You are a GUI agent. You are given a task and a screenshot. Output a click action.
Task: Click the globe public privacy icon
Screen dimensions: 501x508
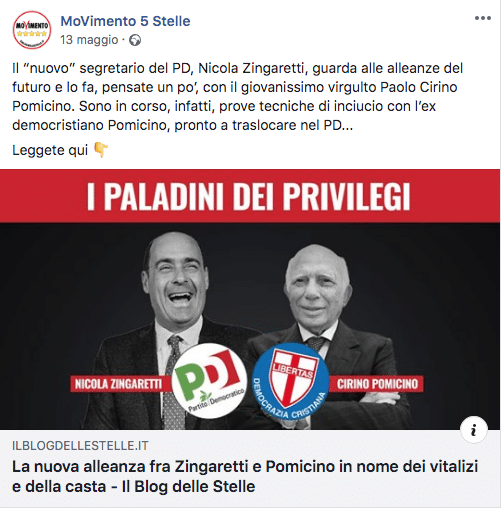click(x=135, y=40)
